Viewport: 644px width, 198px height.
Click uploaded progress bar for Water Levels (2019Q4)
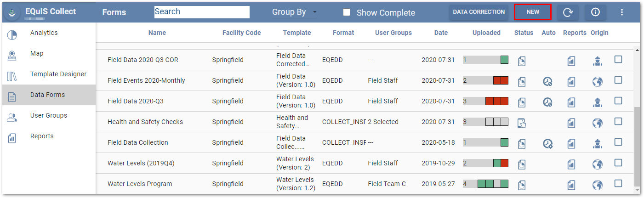(485, 163)
